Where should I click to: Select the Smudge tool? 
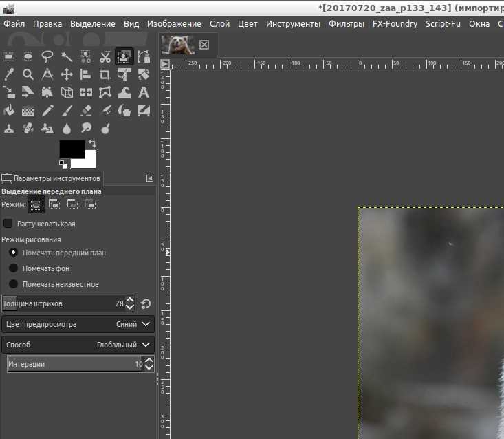click(86, 129)
